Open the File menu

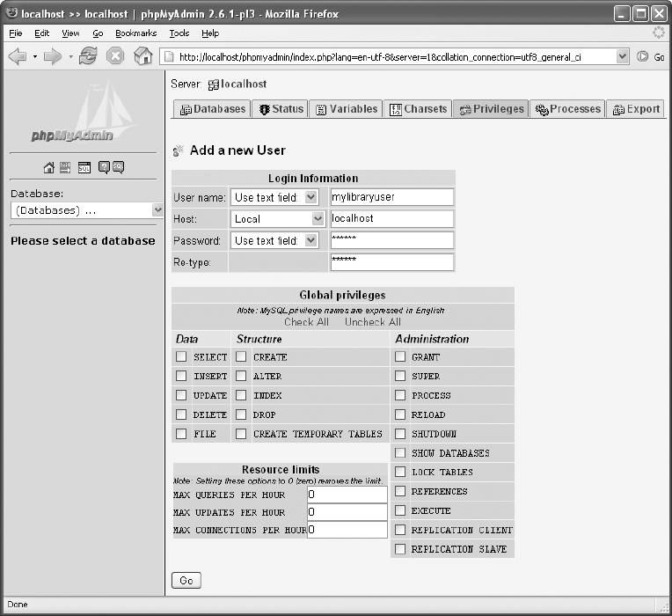click(x=16, y=33)
